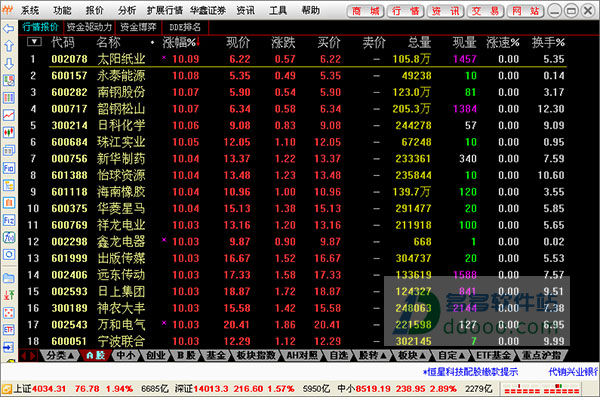
Task: Click the down arrow sidebar icon
Action: tap(8, 64)
